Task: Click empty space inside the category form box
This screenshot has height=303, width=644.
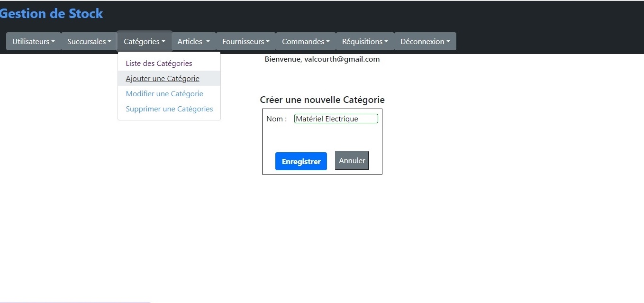Action: pyautogui.click(x=322, y=138)
